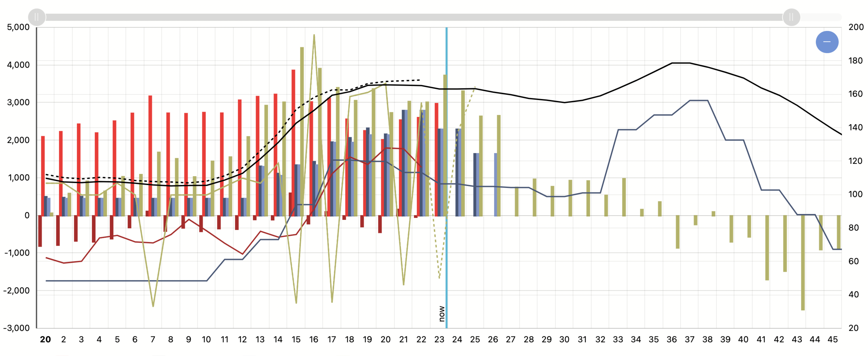Click the red bar at week 15
This screenshot has height=356, width=868.
pos(293,142)
